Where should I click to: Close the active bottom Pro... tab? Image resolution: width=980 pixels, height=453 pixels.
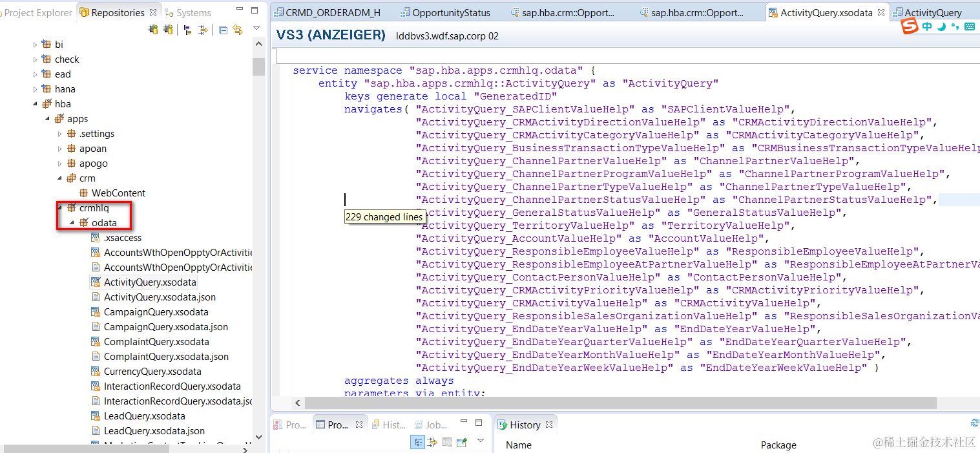point(359,425)
